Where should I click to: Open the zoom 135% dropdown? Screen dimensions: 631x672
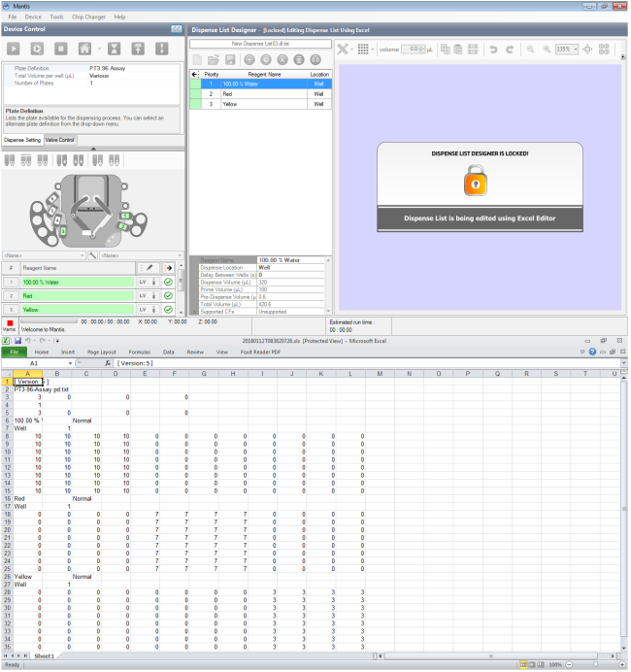(x=576, y=49)
